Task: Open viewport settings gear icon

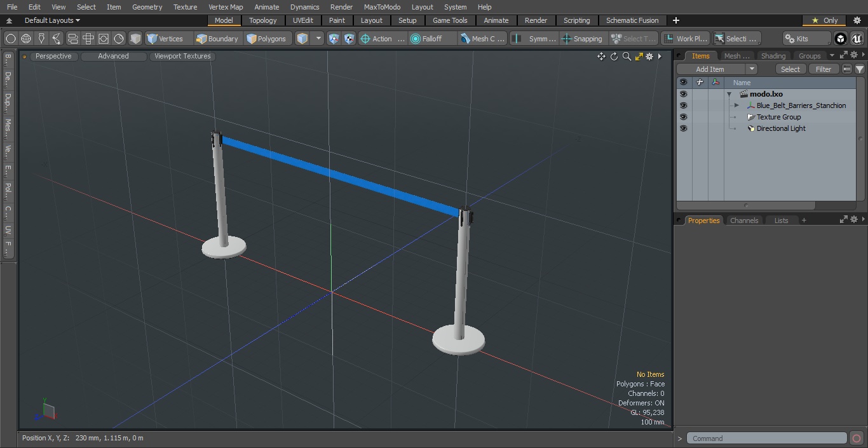Action: tap(649, 57)
